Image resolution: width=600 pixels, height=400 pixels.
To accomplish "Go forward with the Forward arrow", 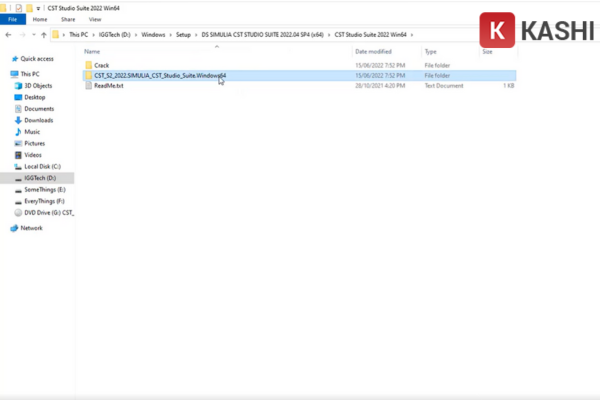I will [22, 35].
